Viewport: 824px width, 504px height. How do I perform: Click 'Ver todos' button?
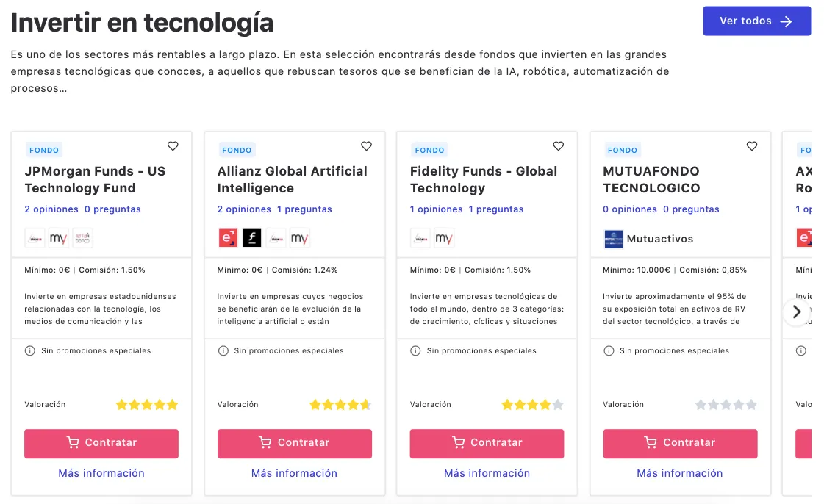coord(756,21)
